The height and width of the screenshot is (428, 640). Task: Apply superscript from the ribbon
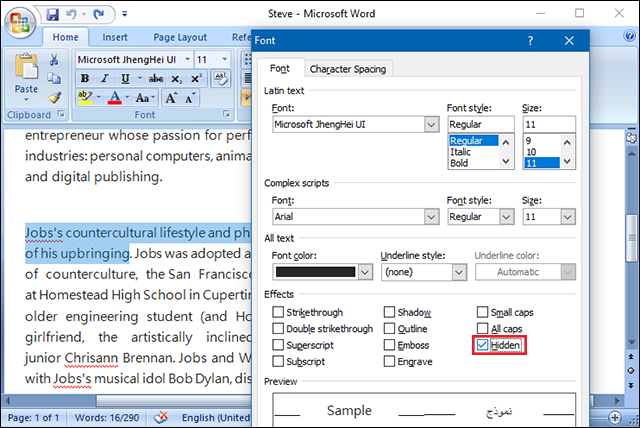[x=196, y=78]
